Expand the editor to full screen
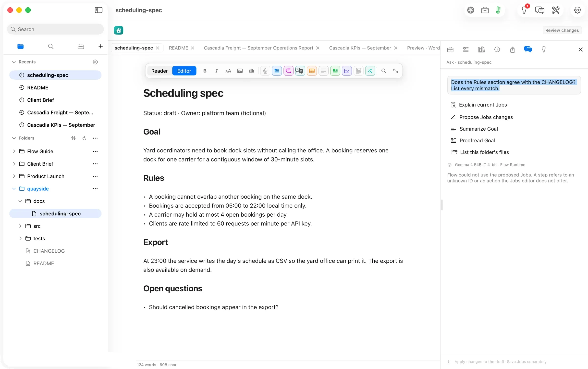This screenshot has height=369, width=588. pyautogui.click(x=395, y=71)
